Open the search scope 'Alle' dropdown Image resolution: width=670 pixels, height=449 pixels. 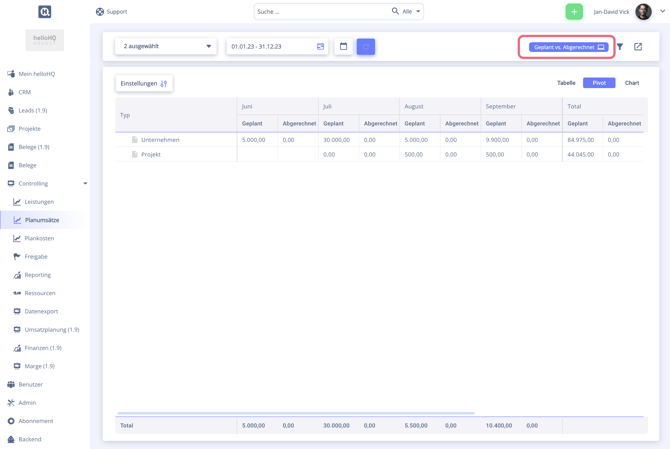(412, 12)
